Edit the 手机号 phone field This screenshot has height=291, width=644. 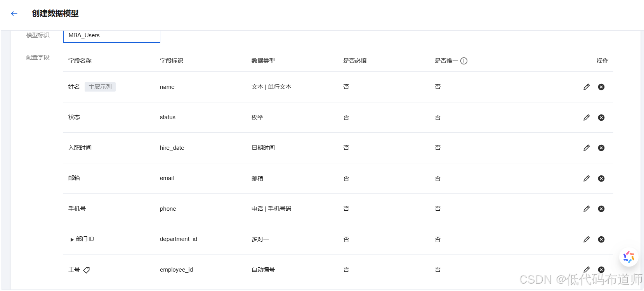587,209
